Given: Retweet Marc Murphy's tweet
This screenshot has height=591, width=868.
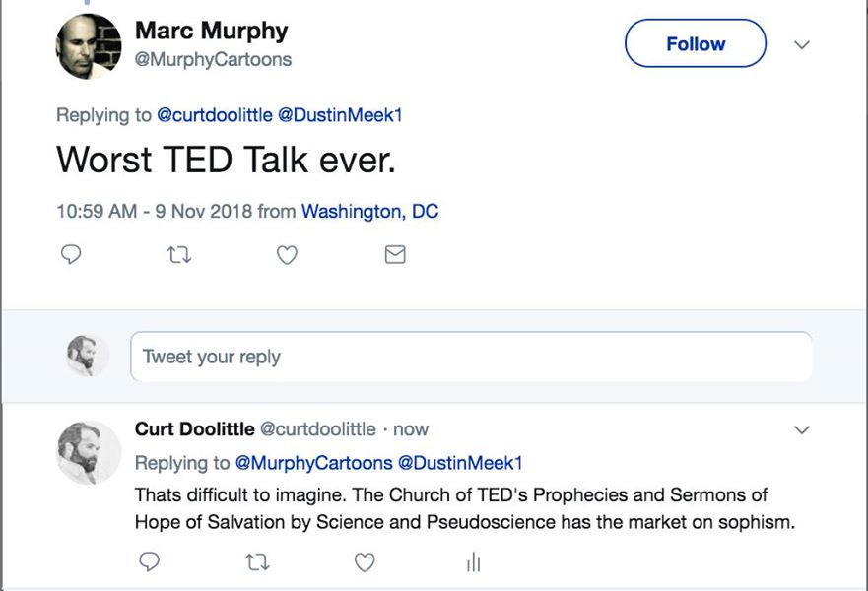Looking at the screenshot, I should click(x=178, y=255).
